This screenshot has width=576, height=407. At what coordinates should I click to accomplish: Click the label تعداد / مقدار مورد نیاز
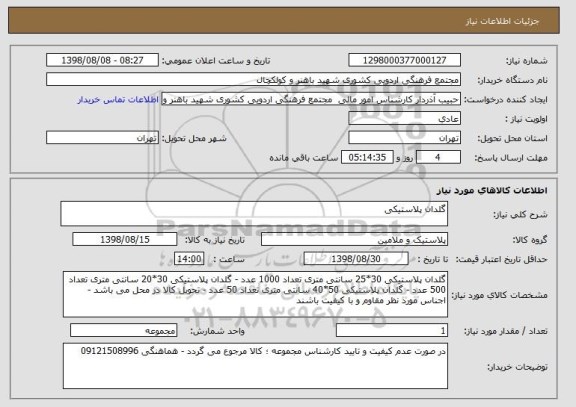pos(505,331)
